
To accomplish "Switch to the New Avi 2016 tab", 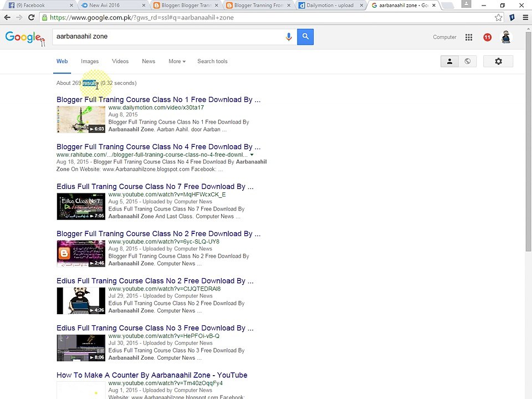I will point(112,6).
